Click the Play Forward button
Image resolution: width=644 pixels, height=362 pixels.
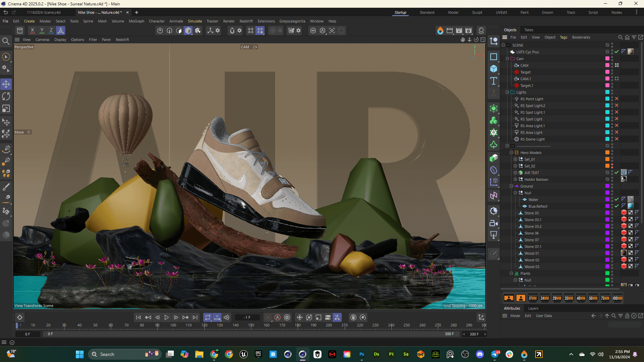[x=166, y=317]
